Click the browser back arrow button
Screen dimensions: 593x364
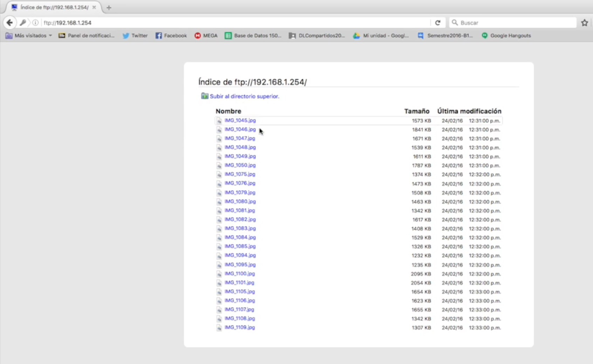10,23
